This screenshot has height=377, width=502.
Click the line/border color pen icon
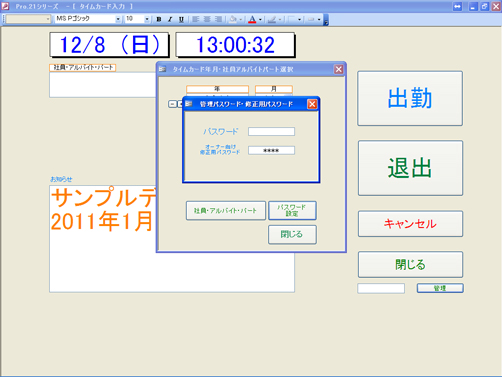click(272, 19)
